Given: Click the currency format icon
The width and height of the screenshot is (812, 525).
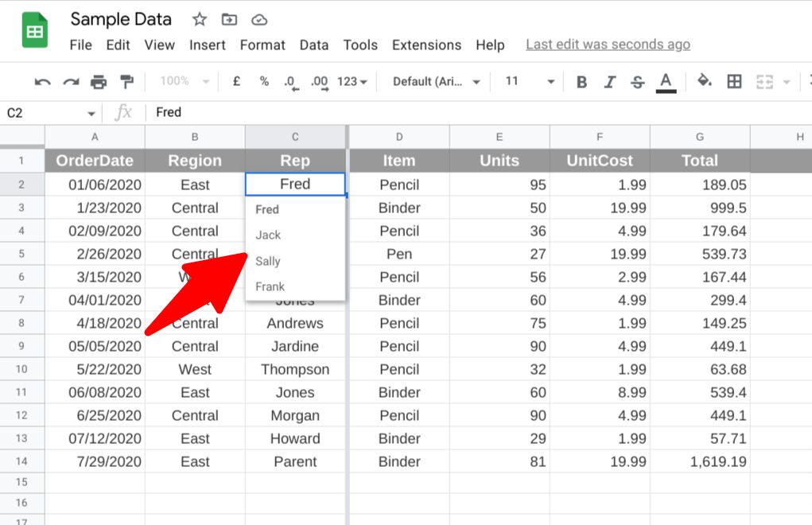Looking at the screenshot, I should 236,80.
